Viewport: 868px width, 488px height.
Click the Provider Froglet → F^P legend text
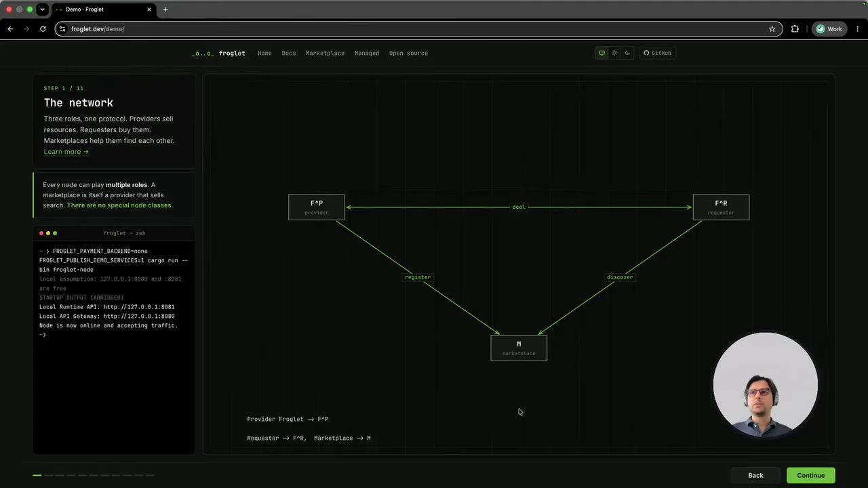click(x=288, y=419)
